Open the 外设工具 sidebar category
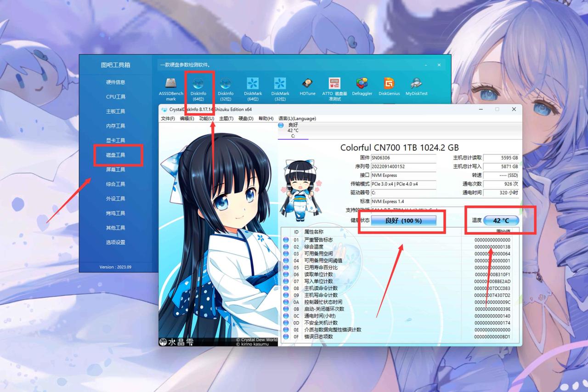This screenshot has height=392, width=588. tap(115, 199)
